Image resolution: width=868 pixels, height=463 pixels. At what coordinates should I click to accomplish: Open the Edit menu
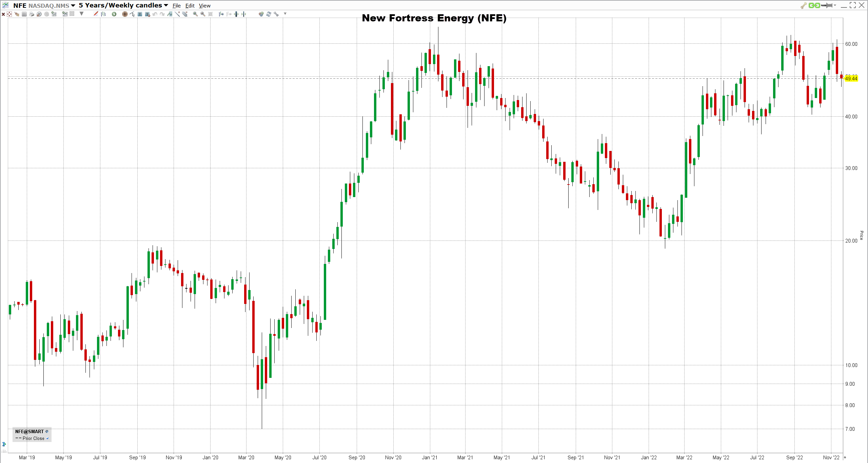point(190,6)
